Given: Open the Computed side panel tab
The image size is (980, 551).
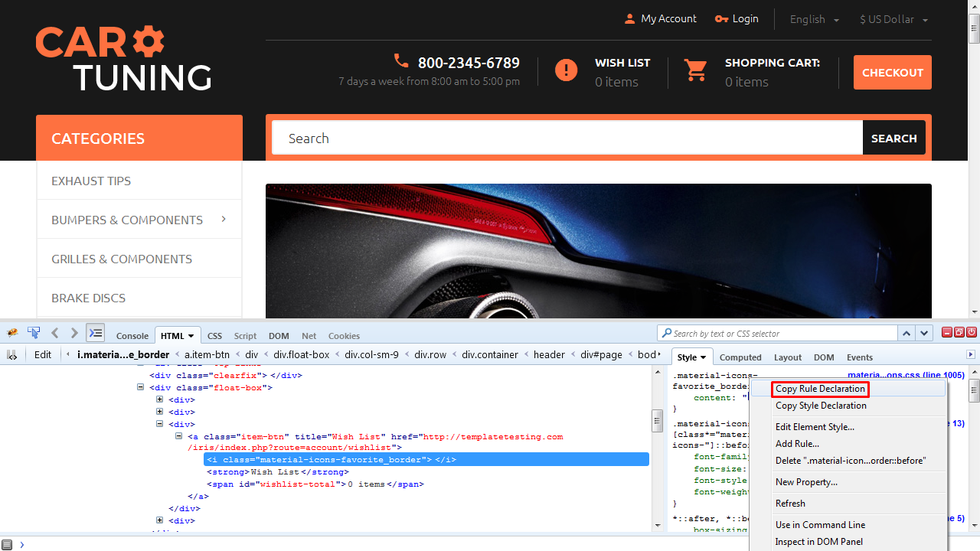Looking at the screenshot, I should 740,357.
